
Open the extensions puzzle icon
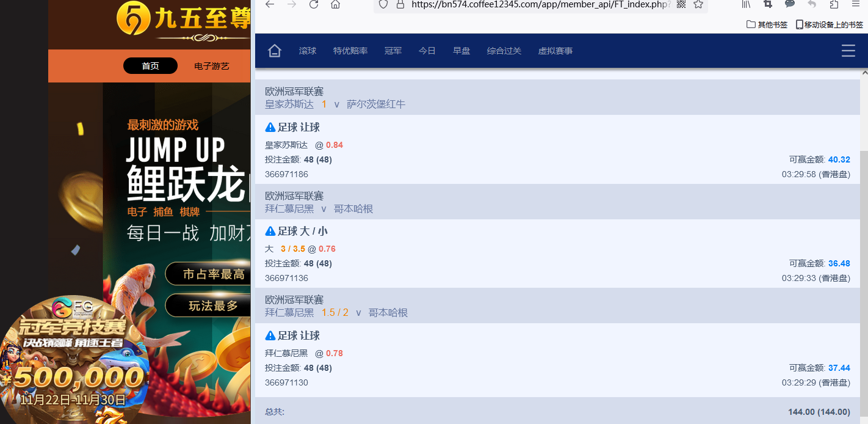834,4
